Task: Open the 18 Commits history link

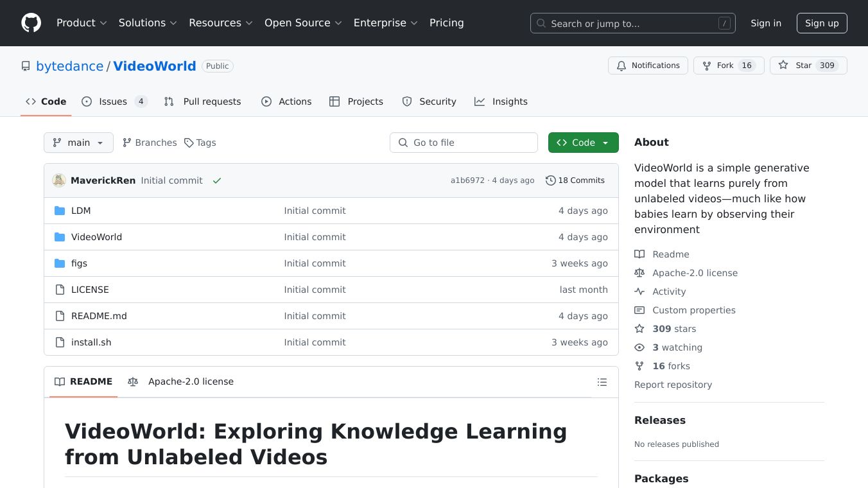Action: tap(575, 180)
